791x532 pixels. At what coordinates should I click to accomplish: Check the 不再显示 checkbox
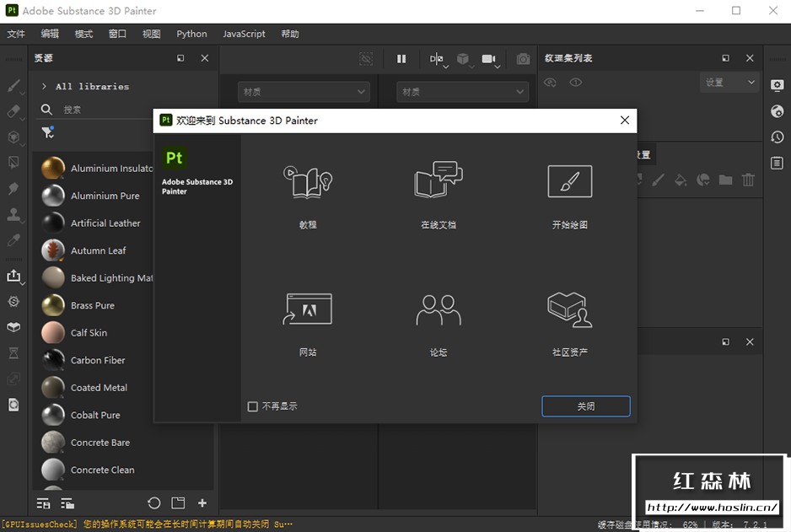253,406
